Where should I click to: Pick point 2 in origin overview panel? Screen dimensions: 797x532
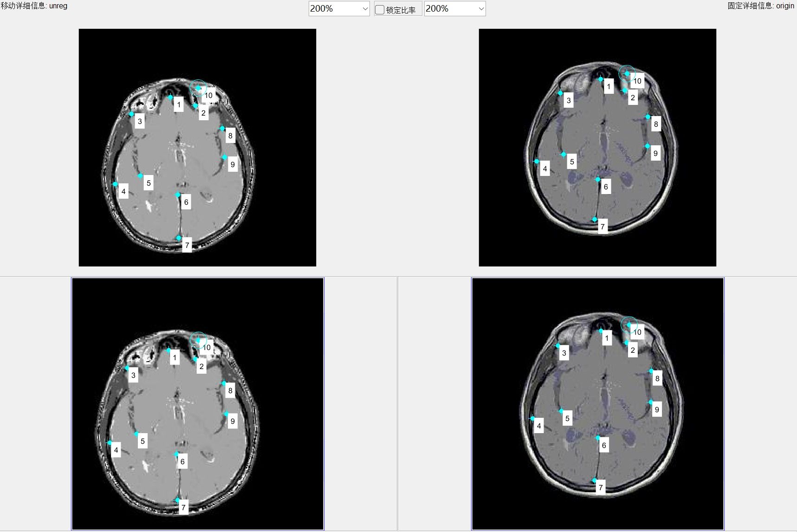coord(627,343)
